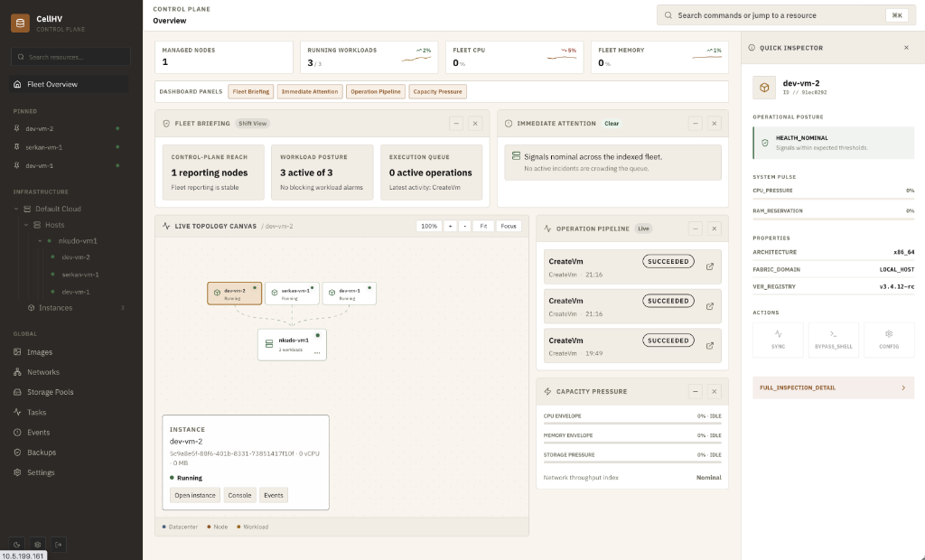925x560 pixels.
Task: Toggle the Operation Pipeline panel chip
Action: [375, 91]
